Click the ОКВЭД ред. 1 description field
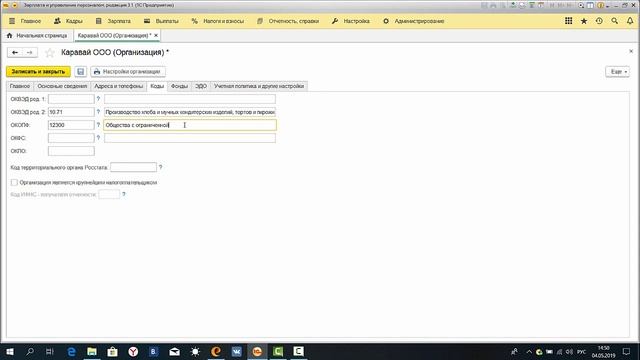 190,99
